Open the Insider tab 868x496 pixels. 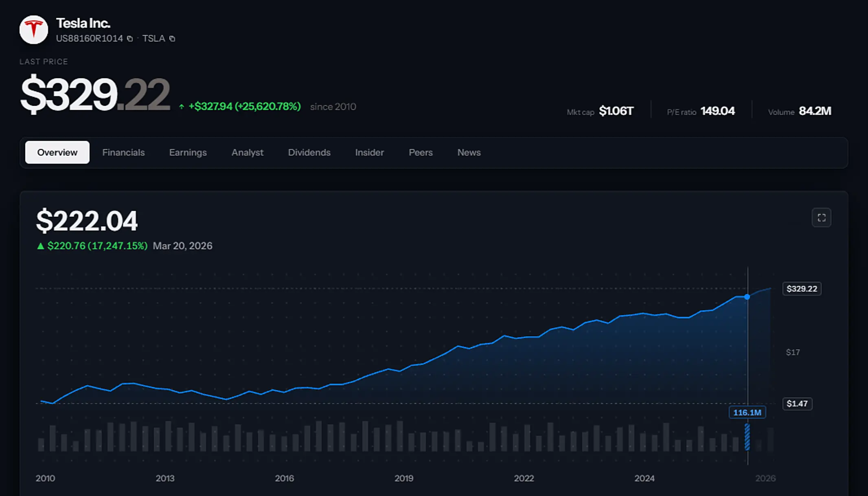click(x=370, y=152)
